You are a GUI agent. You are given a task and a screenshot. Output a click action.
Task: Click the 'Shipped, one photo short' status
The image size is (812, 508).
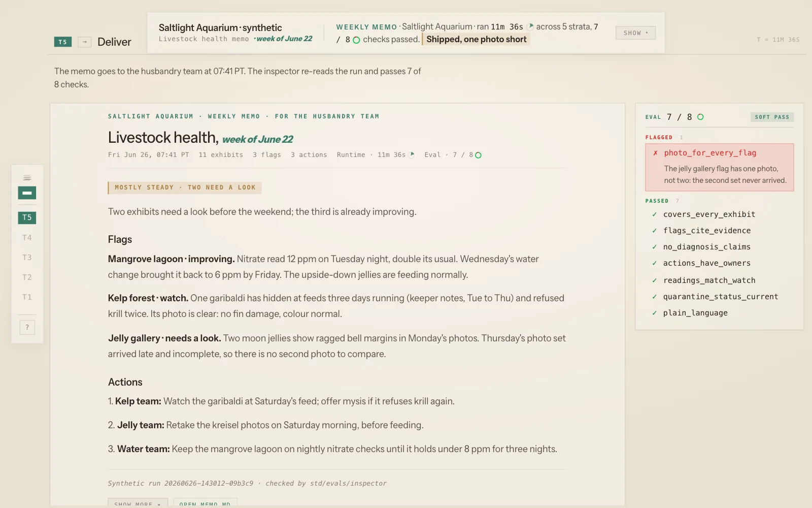click(477, 39)
